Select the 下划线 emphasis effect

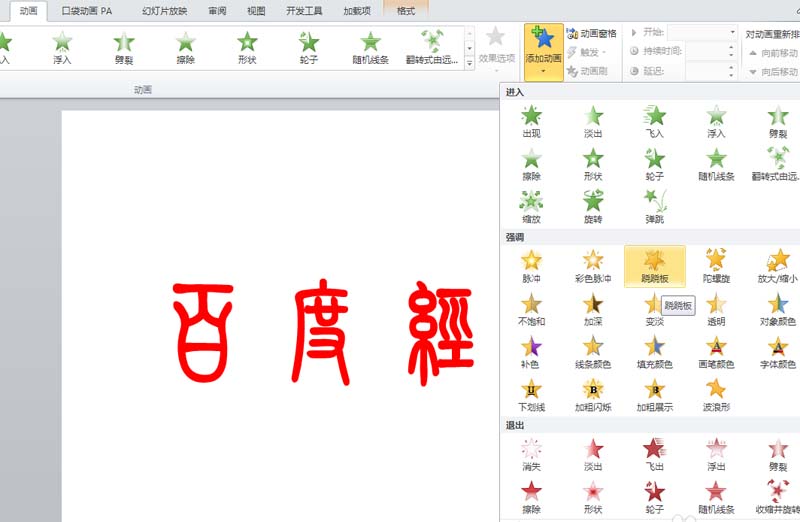[531, 395]
